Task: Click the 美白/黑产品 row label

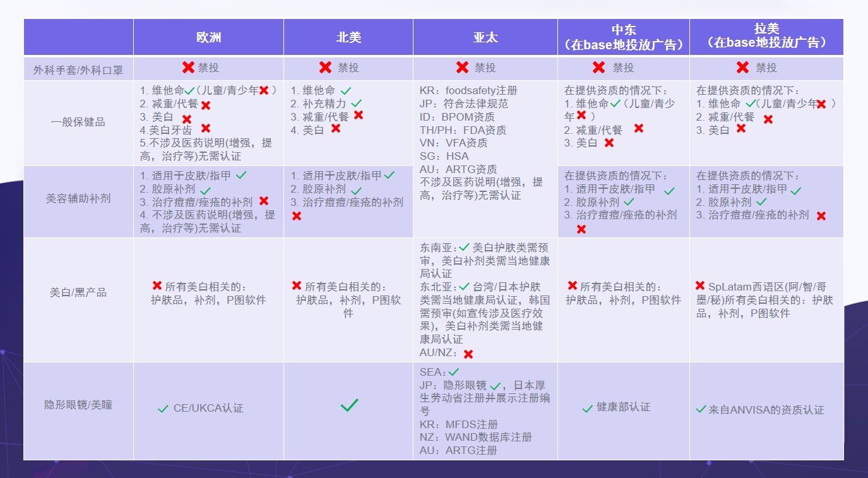Action: (78, 292)
